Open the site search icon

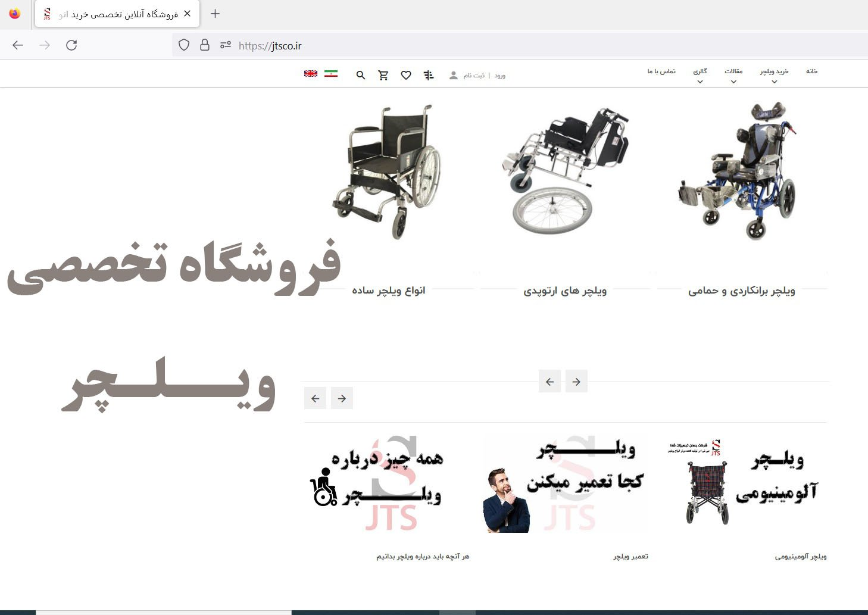tap(360, 75)
